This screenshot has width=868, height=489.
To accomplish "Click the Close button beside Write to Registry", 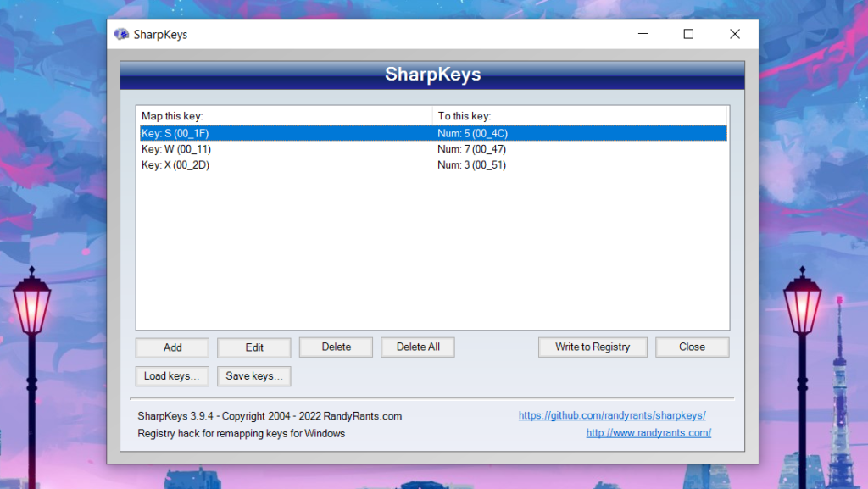I will tap(692, 347).
